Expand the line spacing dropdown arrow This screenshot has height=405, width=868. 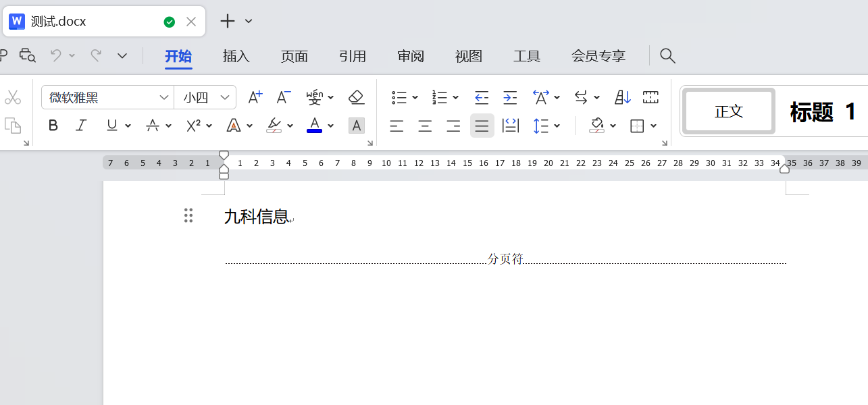(x=557, y=126)
